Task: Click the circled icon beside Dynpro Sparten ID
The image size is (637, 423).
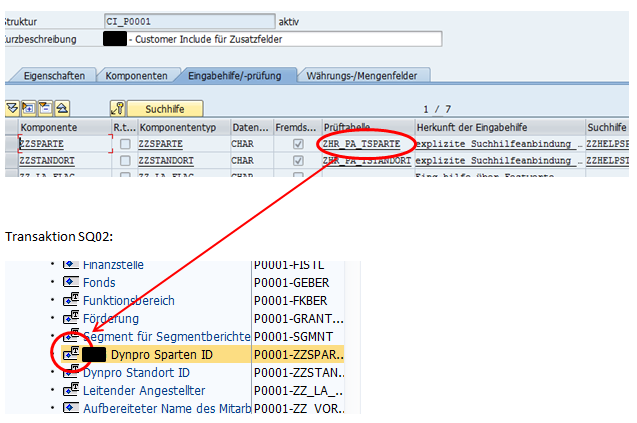Action: click(70, 354)
